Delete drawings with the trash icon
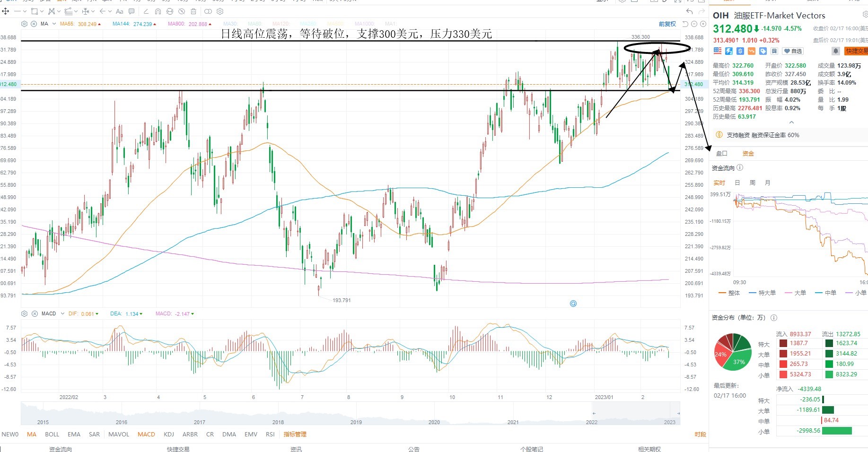 [x=193, y=11]
